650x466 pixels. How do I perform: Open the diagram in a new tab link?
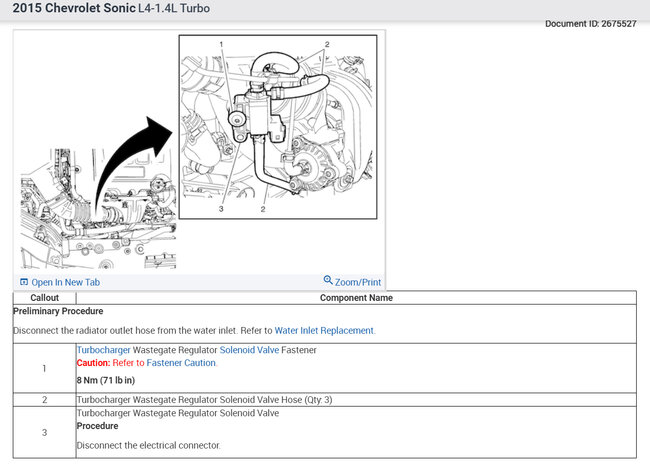coord(65,282)
